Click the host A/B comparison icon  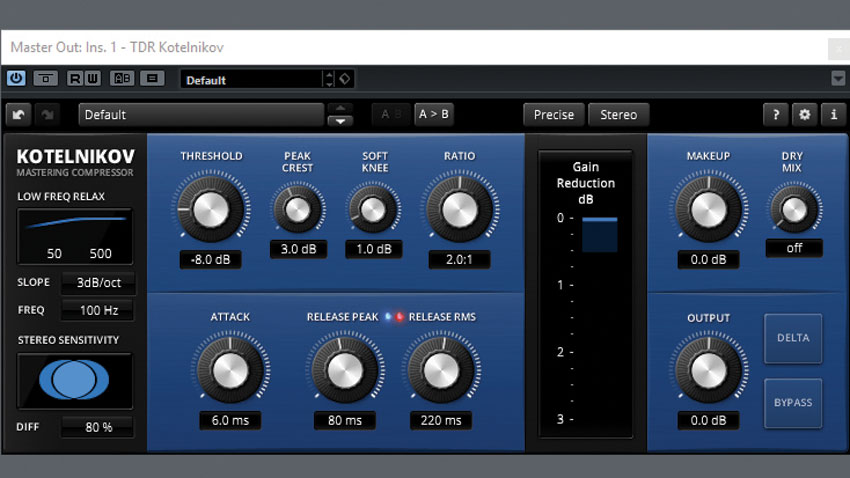pos(122,79)
